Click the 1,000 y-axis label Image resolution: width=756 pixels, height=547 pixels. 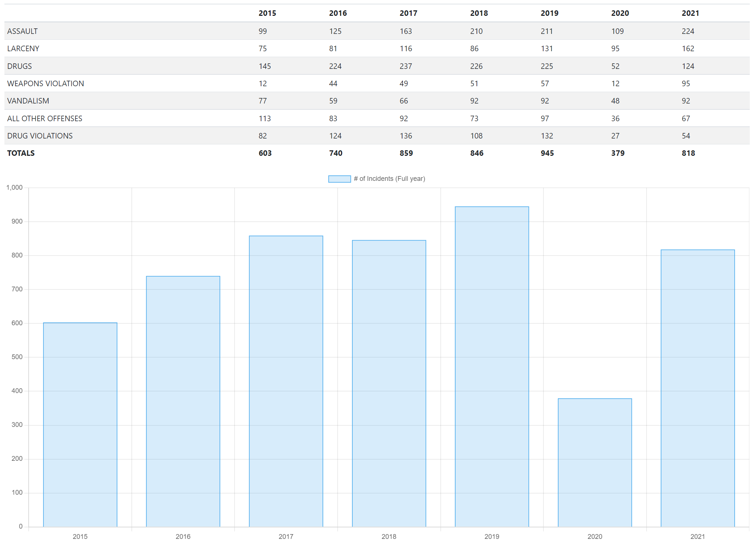click(x=14, y=187)
